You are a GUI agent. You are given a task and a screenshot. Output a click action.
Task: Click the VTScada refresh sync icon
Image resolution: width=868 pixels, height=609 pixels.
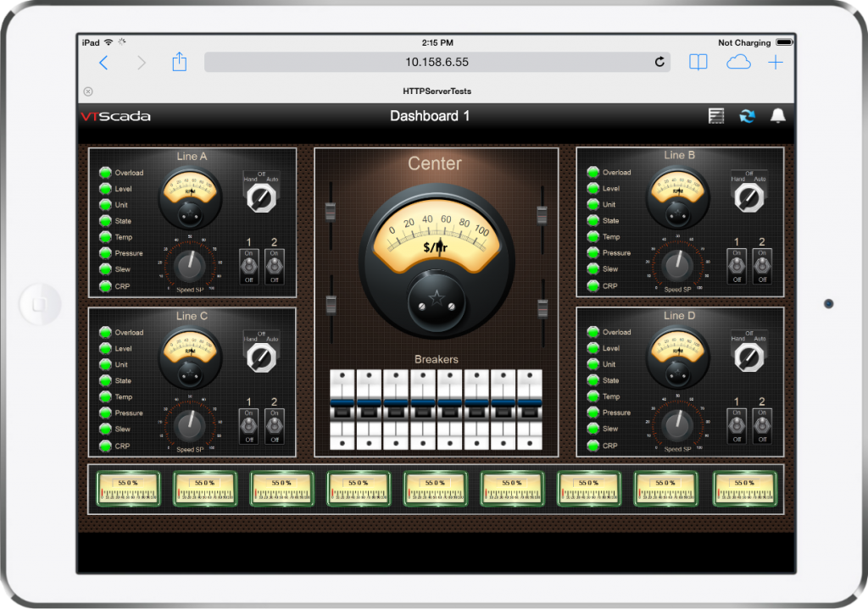tap(747, 116)
